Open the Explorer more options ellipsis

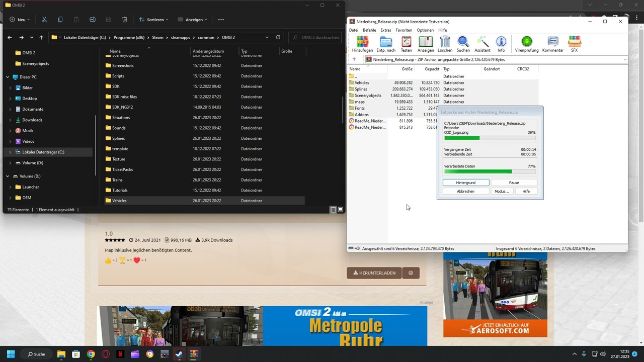coord(221,20)
